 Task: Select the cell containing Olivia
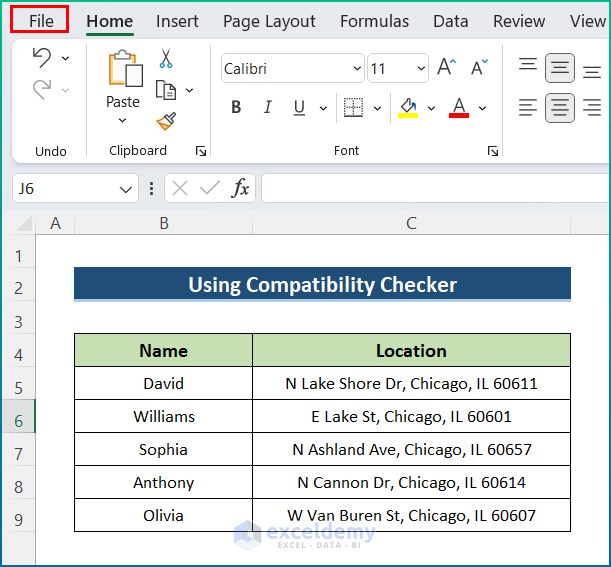163,515
